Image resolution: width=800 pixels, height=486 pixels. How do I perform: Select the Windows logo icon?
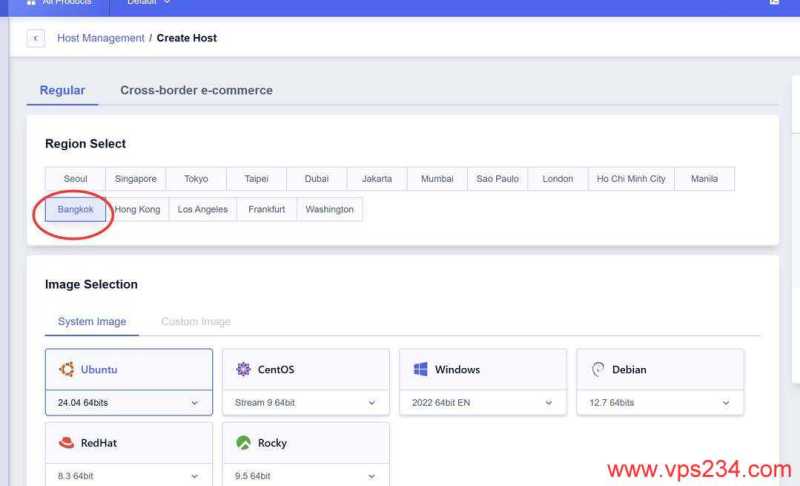pyautogui.click(x=420, y=369)
